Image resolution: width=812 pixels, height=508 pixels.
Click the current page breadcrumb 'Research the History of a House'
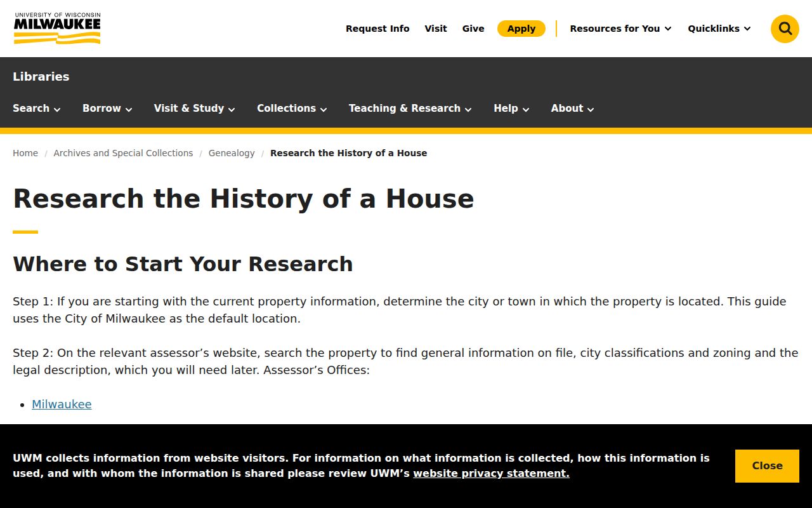coord(348,153)
